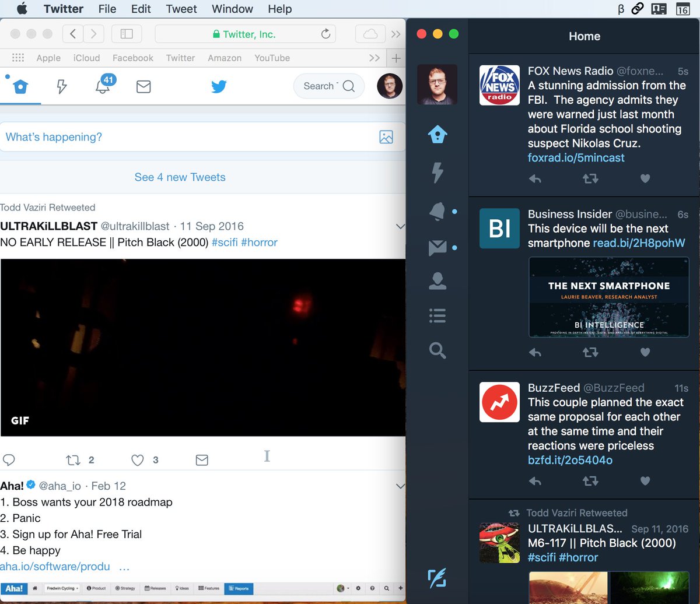Viewport: 700px width, 604px height.
Task: Show more Safari toolbar items chevron
Action: point(396,34)
